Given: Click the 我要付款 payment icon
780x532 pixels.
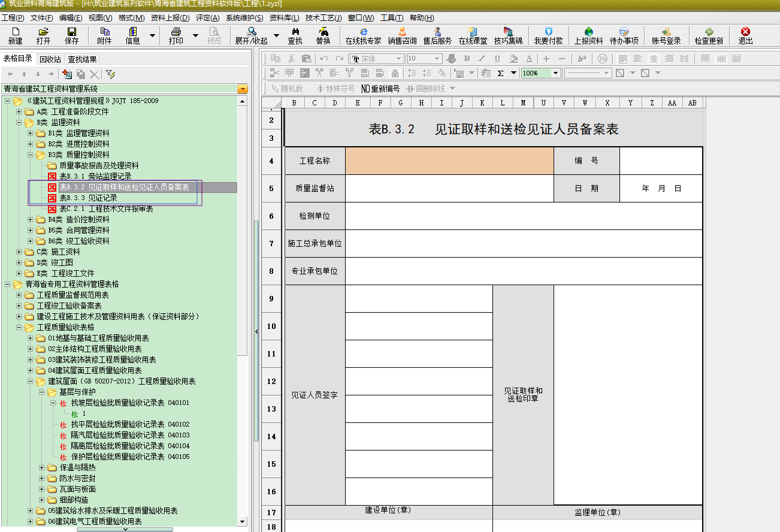Looking at the screenshot, I should [x=548, y=36].
